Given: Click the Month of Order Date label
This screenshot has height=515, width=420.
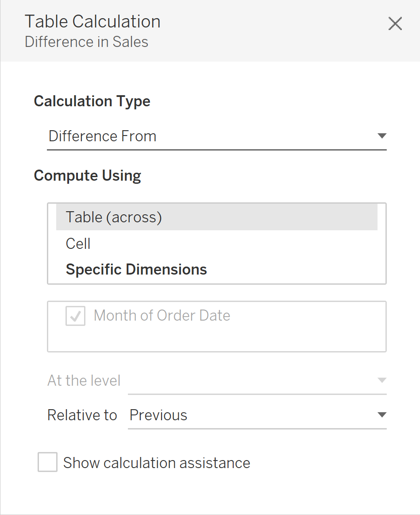Looking at the screenshot, I should point(161,315).
